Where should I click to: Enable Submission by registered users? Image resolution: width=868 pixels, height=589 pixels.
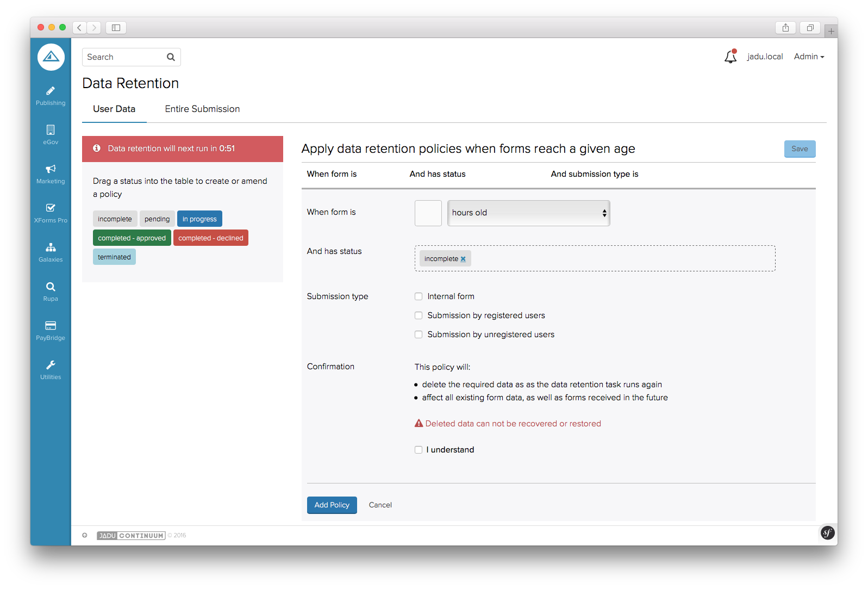(x=419, y=315)
